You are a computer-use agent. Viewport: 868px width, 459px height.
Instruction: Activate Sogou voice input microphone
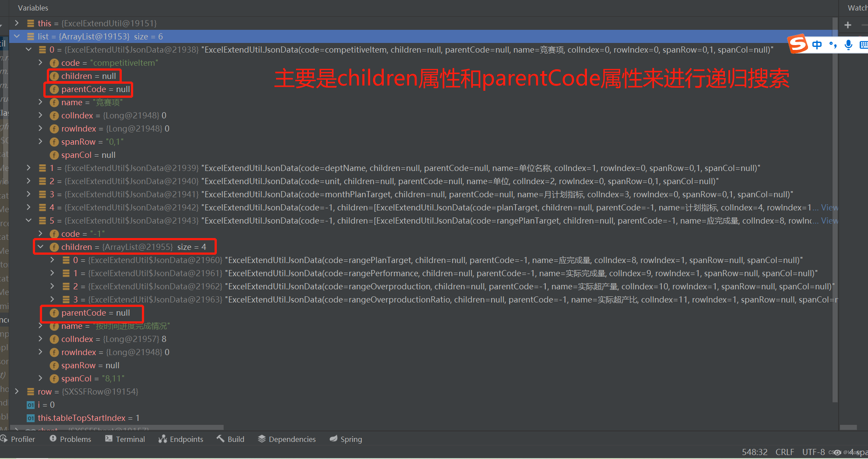(x=849, y=44)
